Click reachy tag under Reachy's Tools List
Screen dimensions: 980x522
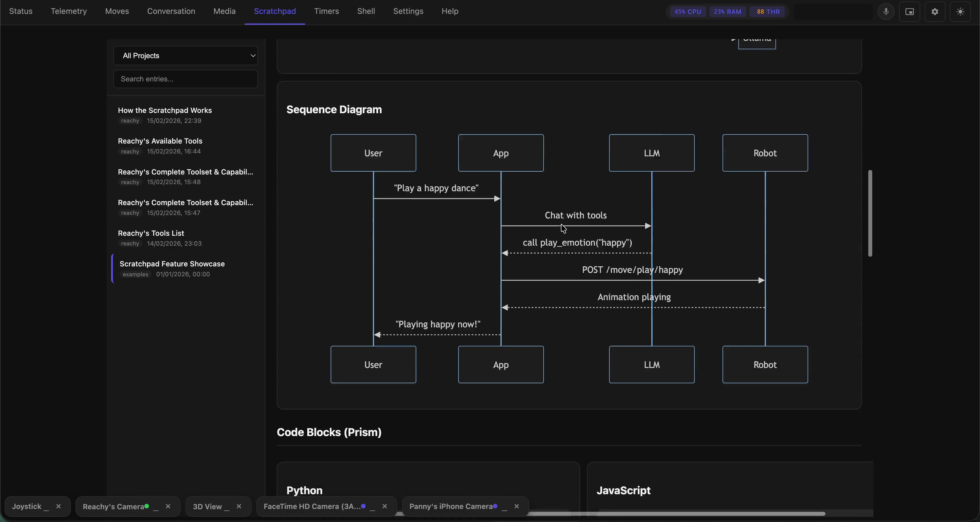click(130, 244)
